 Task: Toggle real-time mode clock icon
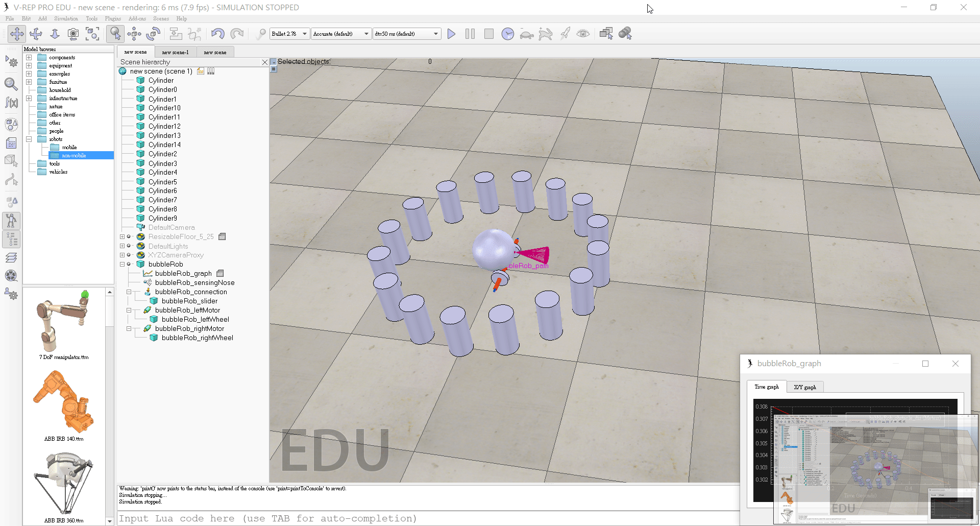[507, 34]
